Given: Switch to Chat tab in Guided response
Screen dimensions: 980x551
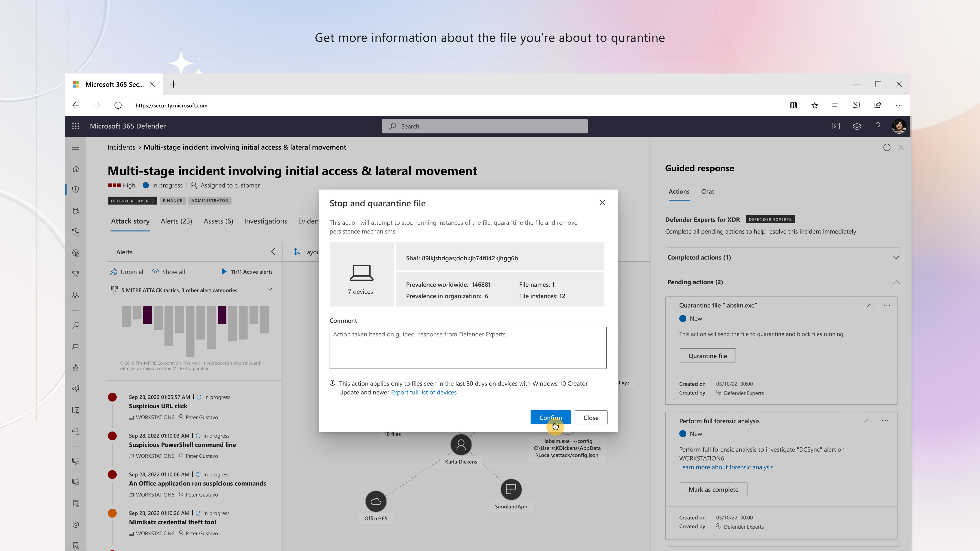Looking at the screenshot, I should tap(707, 192).
